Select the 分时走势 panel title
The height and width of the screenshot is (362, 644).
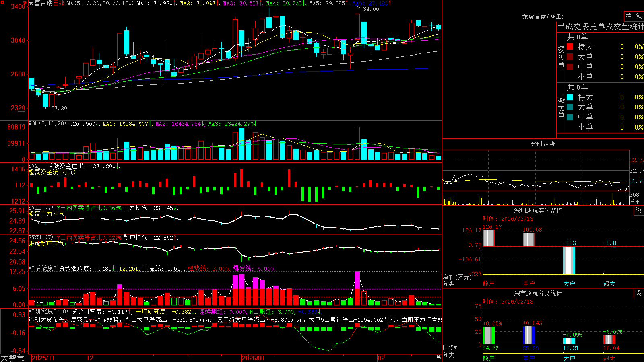coord(543,144)
